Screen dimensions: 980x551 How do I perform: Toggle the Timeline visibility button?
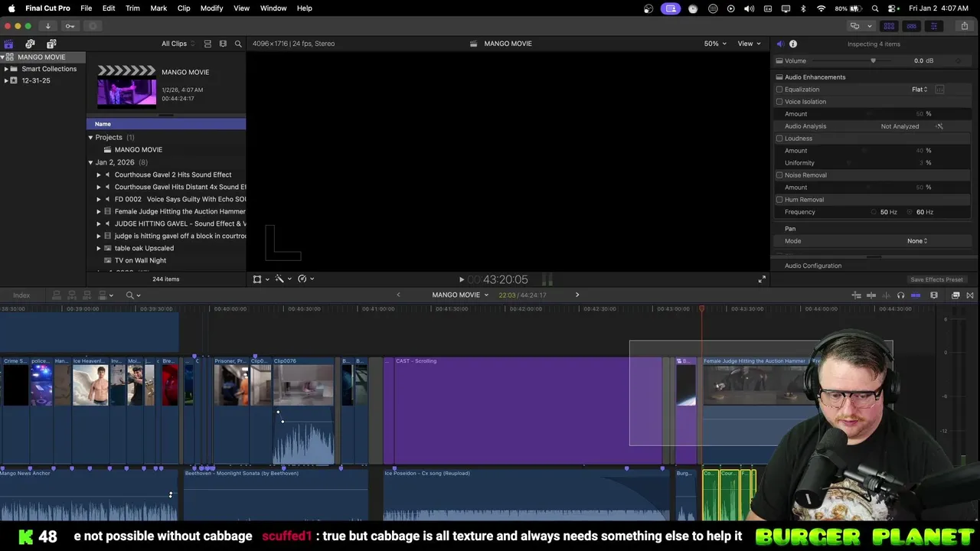(911, 26)
